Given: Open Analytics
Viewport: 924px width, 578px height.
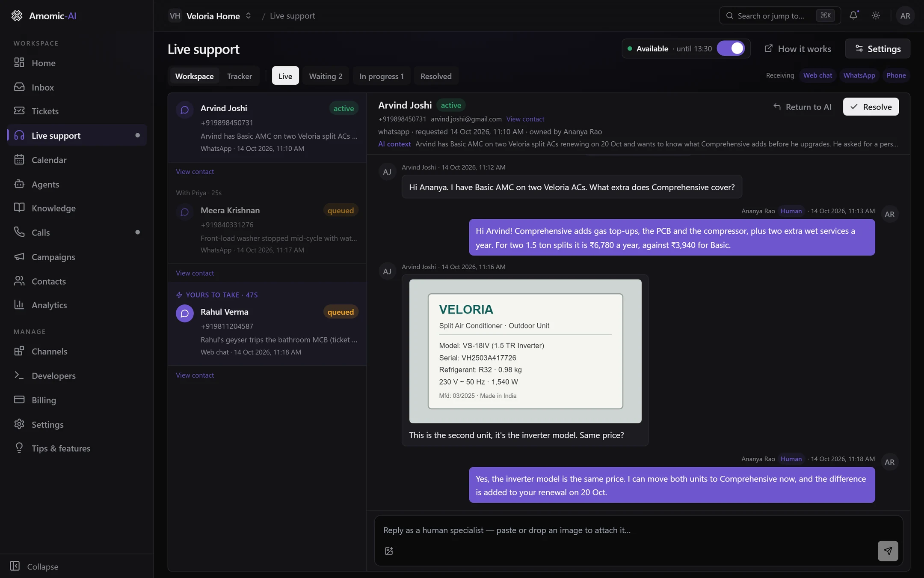Looking at the screenshot, I should point(77,305).
